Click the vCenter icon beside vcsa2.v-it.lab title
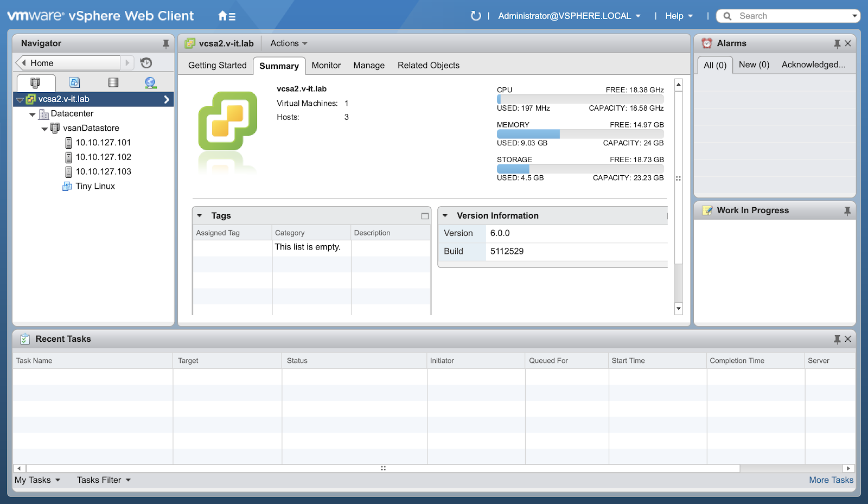 pos(190,43)
